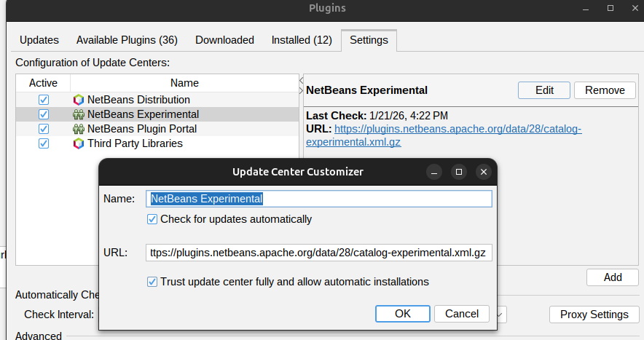The image size is (644, 340).
Task: Maximize the Plugins window
Action: pyautogui.click(x=610, y=8)
